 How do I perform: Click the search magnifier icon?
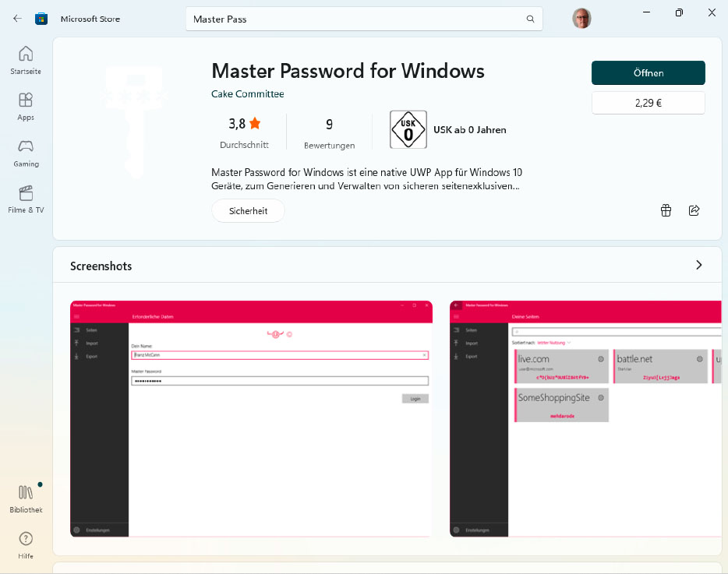(530, 19)
